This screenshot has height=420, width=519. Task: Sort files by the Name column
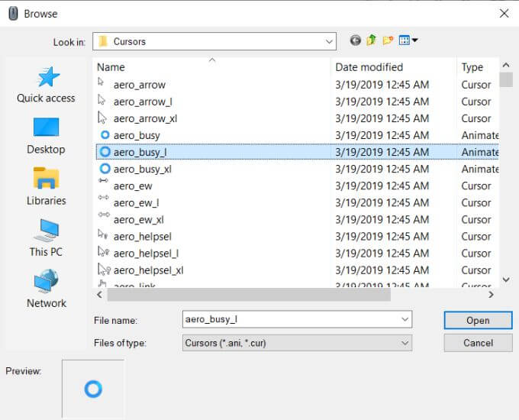[111, 67]
